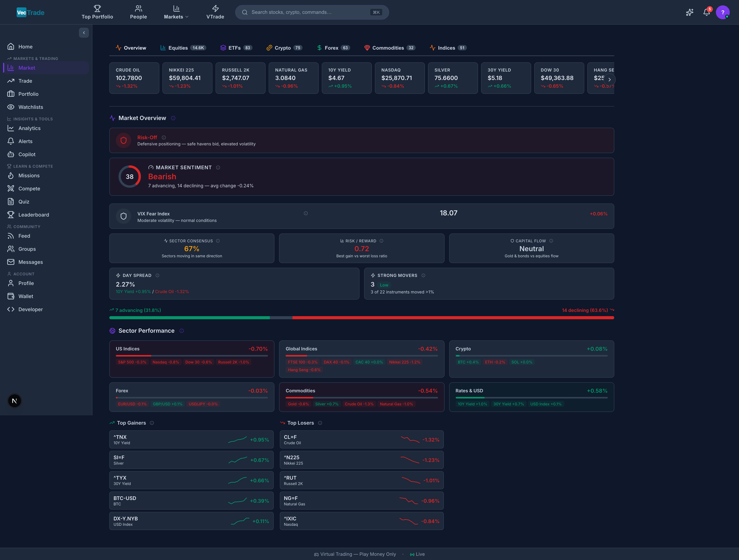The image size is (739, 560).
Task: Open Wallet in sidebar
Action: click(x=46, y=296)
